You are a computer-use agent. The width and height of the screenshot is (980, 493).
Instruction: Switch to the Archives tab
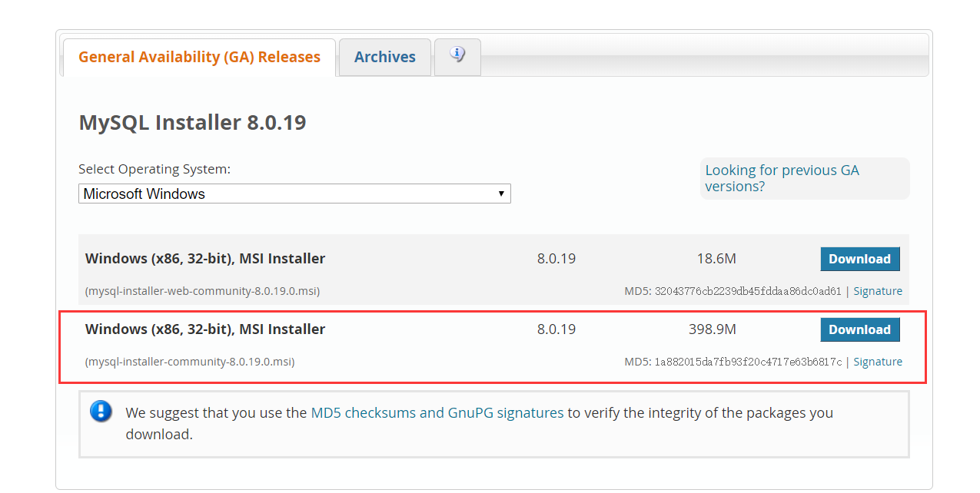[384, 57]
